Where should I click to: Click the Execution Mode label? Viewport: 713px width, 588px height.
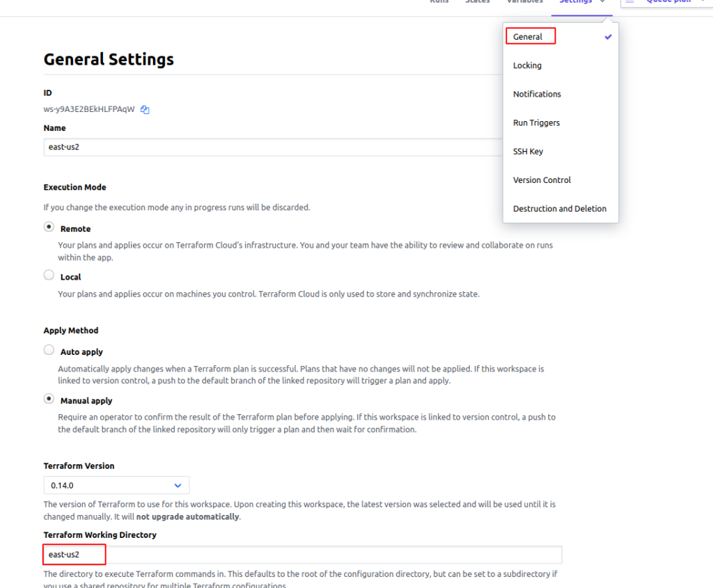[75, 187]
